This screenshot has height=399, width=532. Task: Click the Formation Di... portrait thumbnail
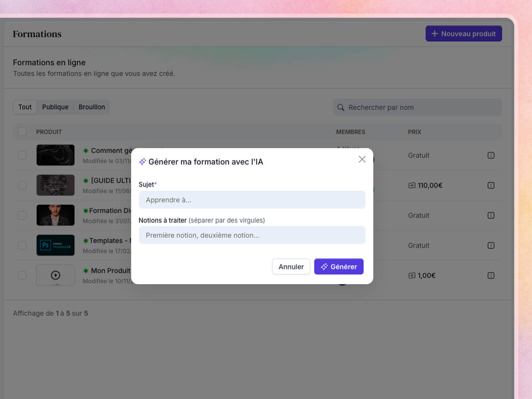coord(55,215)
